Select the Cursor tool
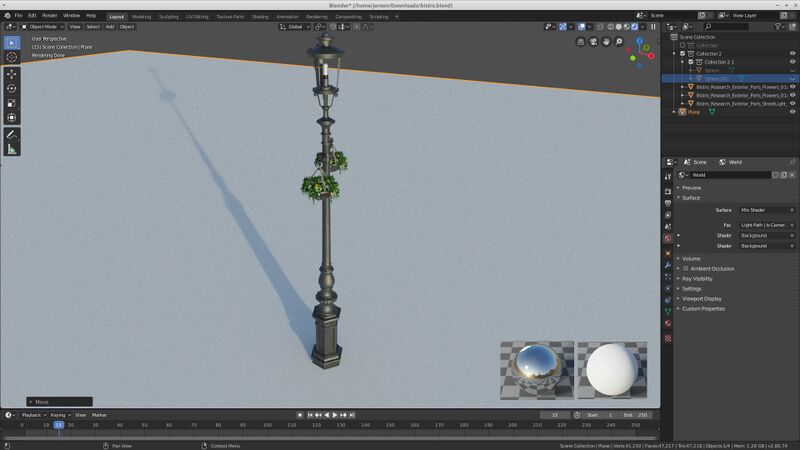 point(12,57)
